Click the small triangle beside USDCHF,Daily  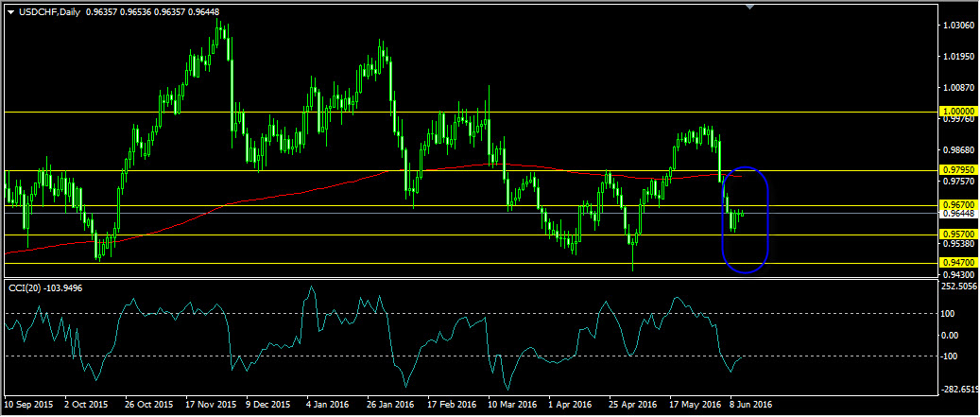(x=10, y=12)
